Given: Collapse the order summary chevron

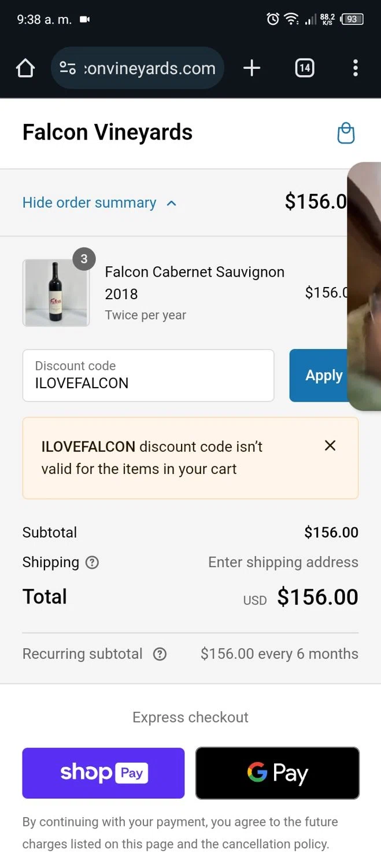Looking at the screenshot, I should 171,203.
